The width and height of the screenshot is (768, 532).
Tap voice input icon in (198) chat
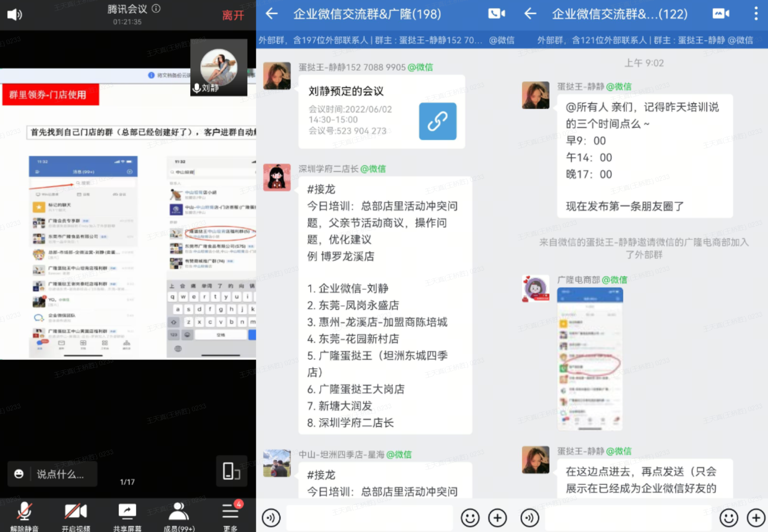(271, 518)
